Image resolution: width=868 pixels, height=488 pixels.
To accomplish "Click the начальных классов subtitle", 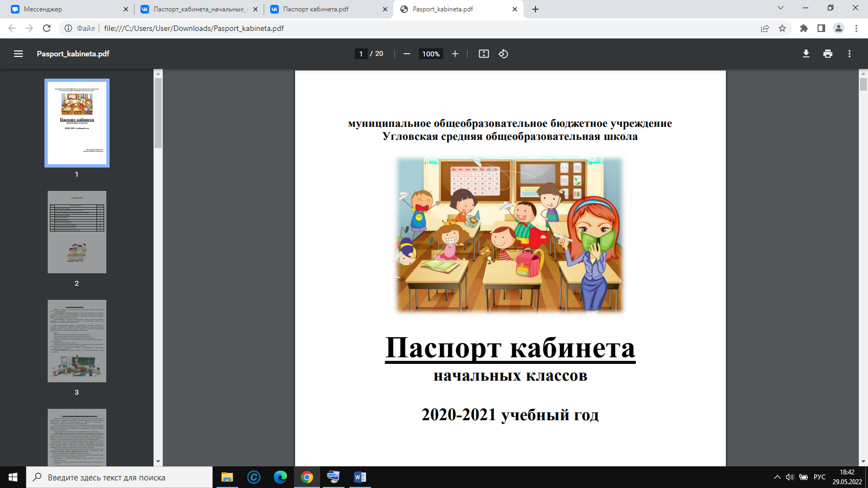I will click(x=510, y=375).
